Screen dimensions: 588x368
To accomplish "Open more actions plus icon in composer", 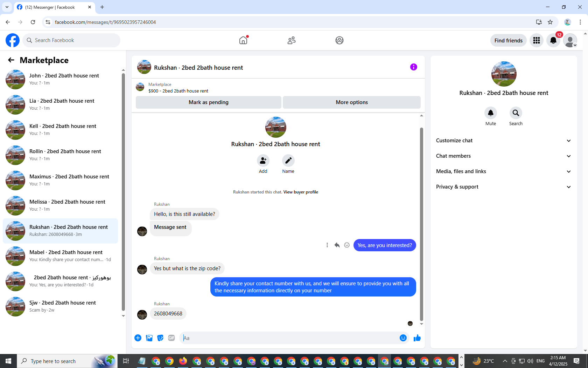I will [x=138, y=338].
